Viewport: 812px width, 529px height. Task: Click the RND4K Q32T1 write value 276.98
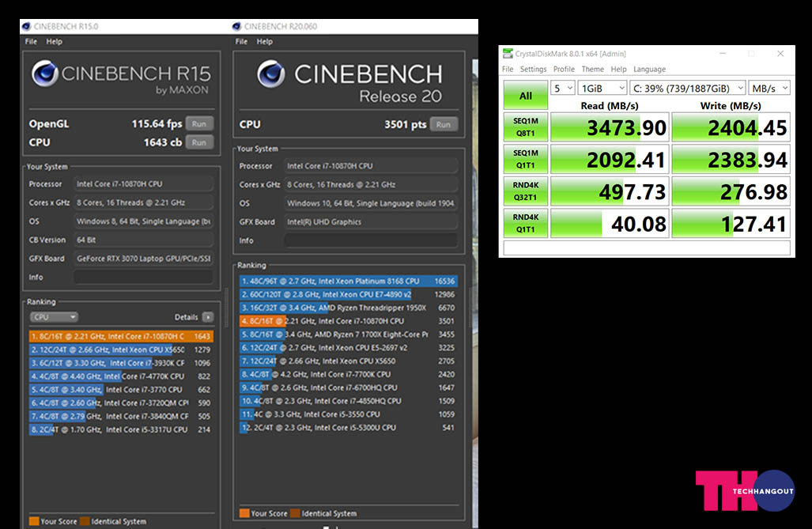pyautogui.click(x=731, y=191)
